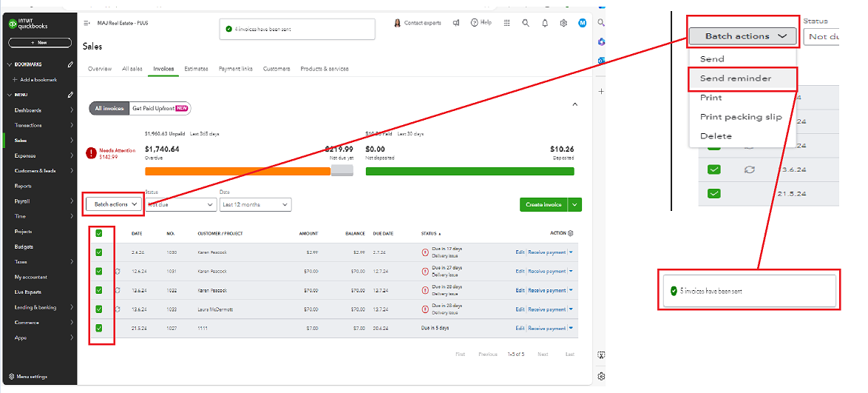
Task: Open the settings gear in top bar
Action: [x=563, y=23]
